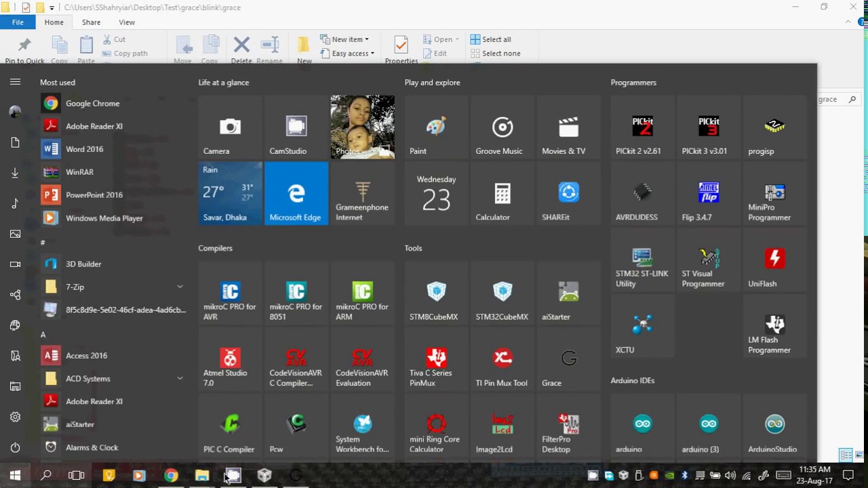Launch CamStudio from Start tiles

tap(296, 127)
